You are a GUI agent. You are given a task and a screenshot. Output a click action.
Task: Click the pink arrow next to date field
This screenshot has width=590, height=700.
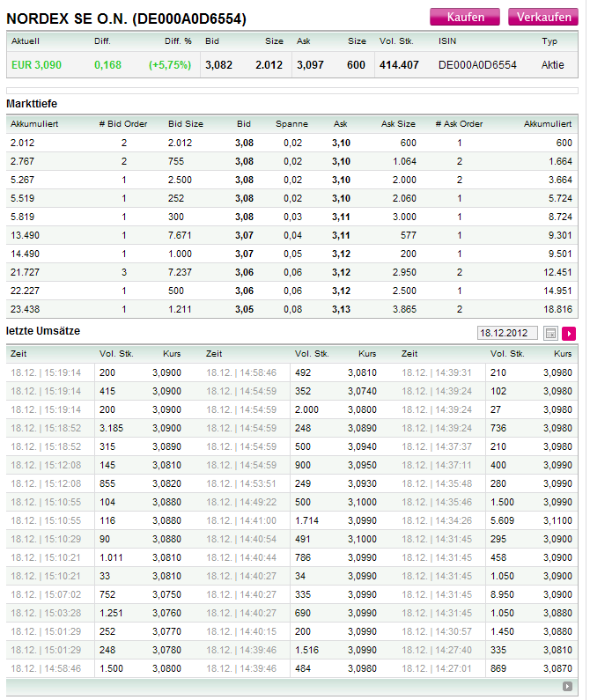point(569,333)
